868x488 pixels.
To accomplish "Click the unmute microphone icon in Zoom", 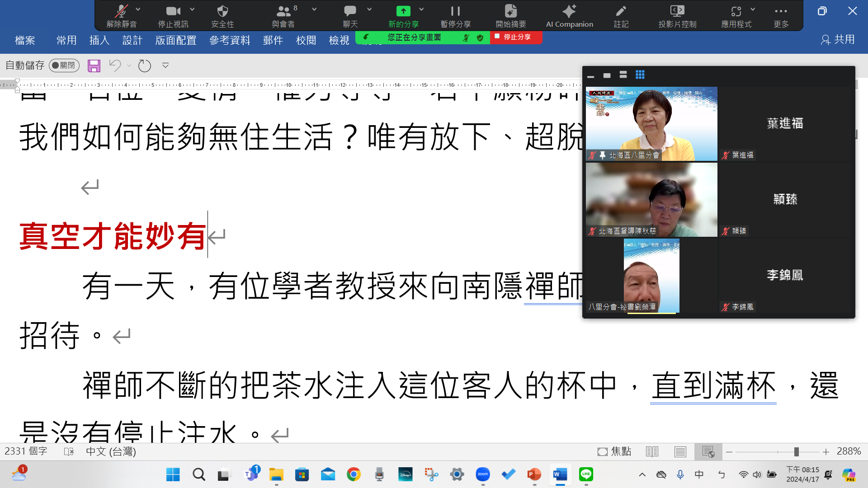I will coord(121,11).
